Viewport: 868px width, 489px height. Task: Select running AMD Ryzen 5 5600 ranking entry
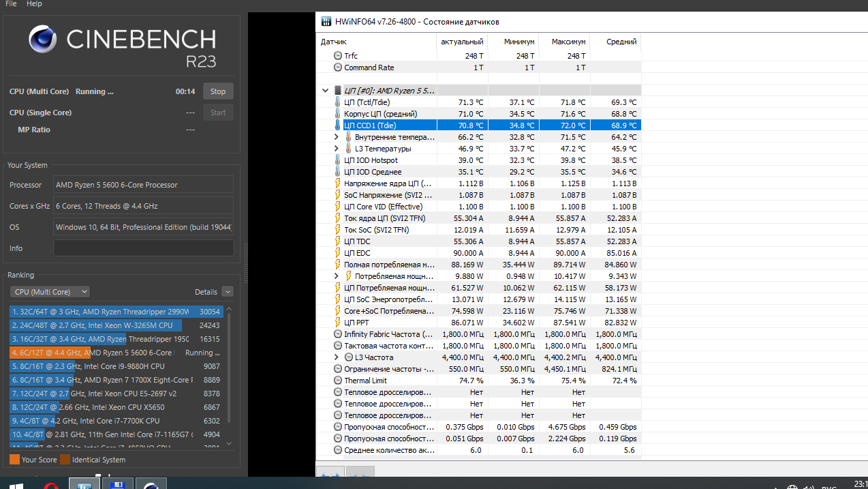[x=116, y=353]
